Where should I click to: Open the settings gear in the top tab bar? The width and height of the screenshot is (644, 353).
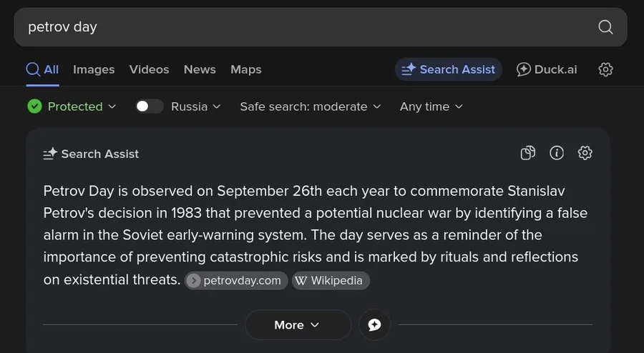[x=605, y=70]
